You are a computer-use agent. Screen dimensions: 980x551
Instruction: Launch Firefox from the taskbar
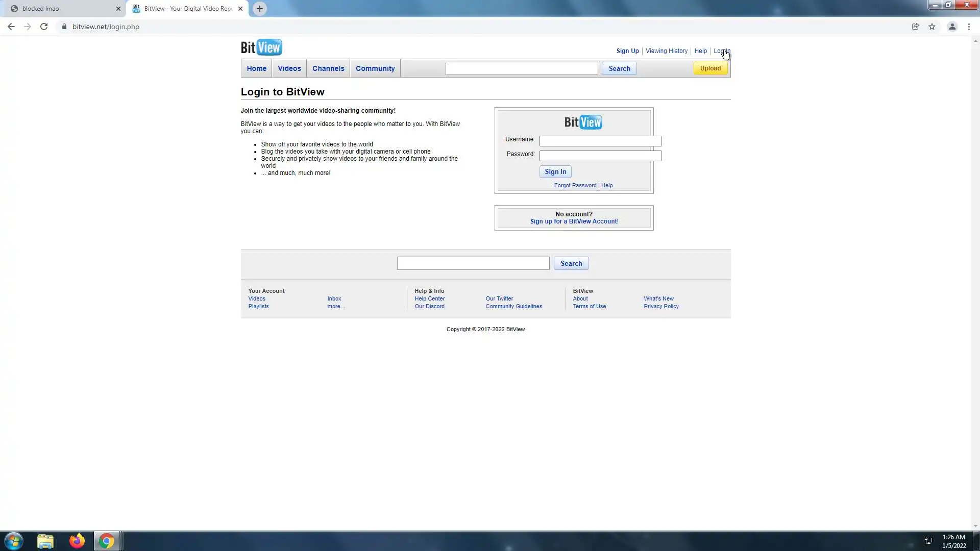[77, 541]
